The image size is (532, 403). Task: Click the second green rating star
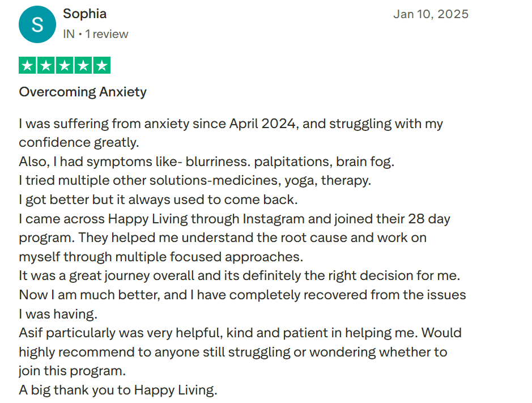[x=46, y=66]
